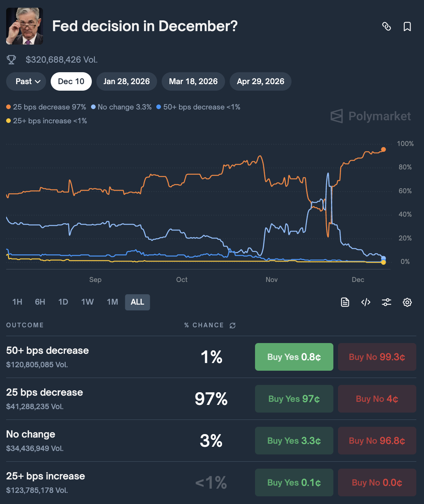Bookmark this market

(407, 27)
